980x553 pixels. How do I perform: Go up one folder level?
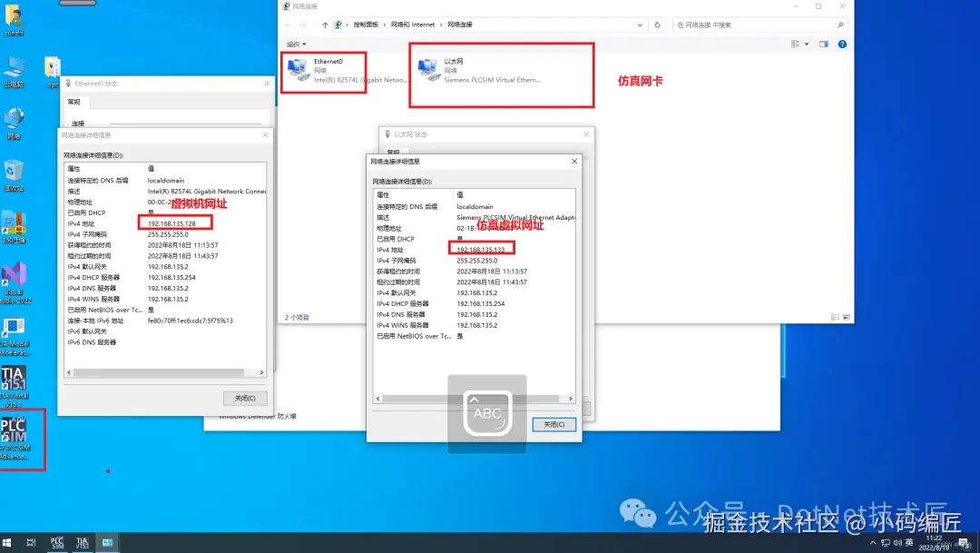tap(325, 25)
